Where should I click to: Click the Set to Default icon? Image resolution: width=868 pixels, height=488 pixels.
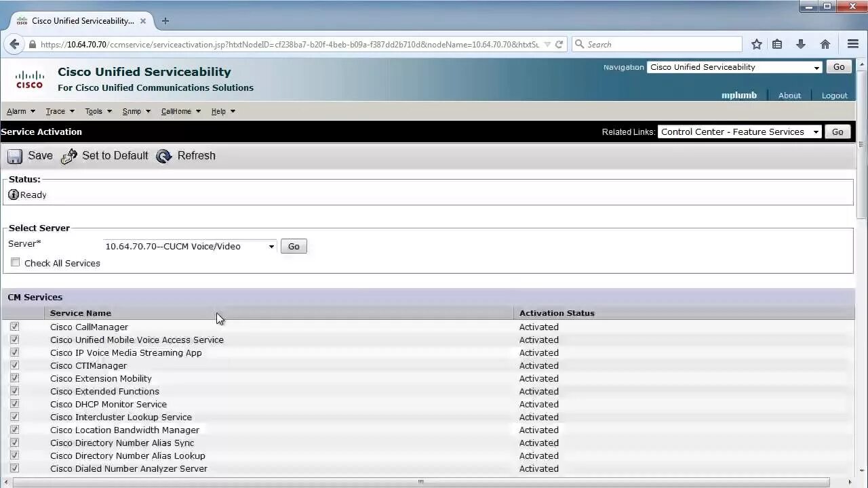tap(69, 157)
